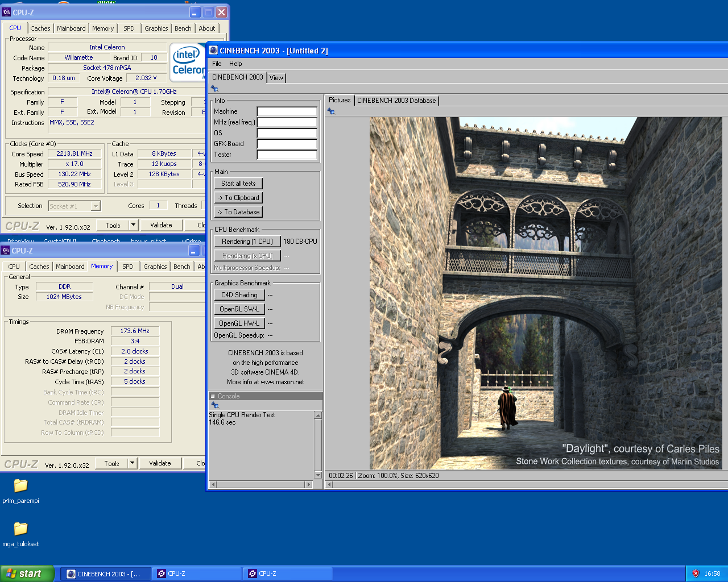
Task: Click the 2213.81 MHz Core Speed value
Action: click(x=75, y=153)
